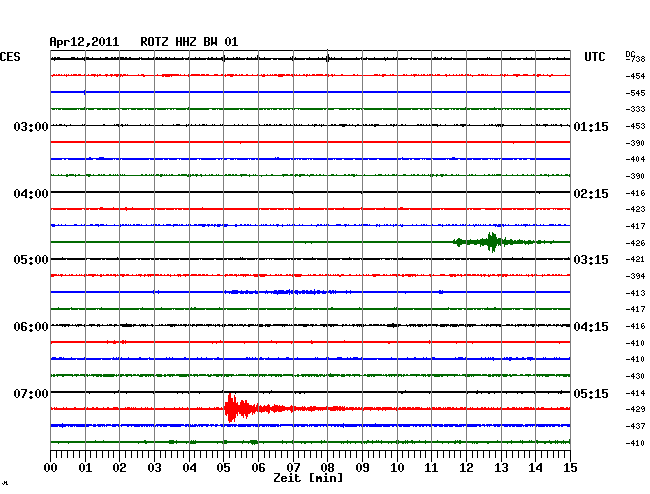This screenshot has height=494, width=650.
Task: Select minute 10 on the time axis
Action: coord(397,467)
